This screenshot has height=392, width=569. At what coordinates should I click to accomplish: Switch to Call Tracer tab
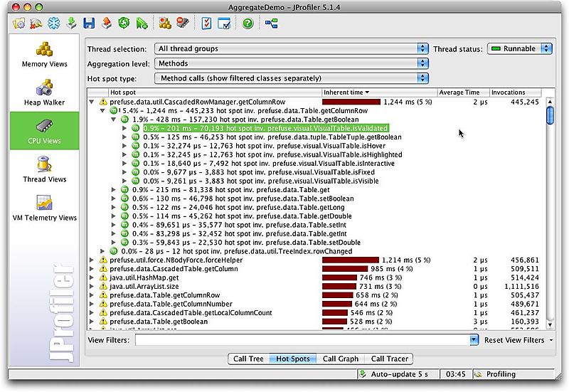[x=389, y=359]
